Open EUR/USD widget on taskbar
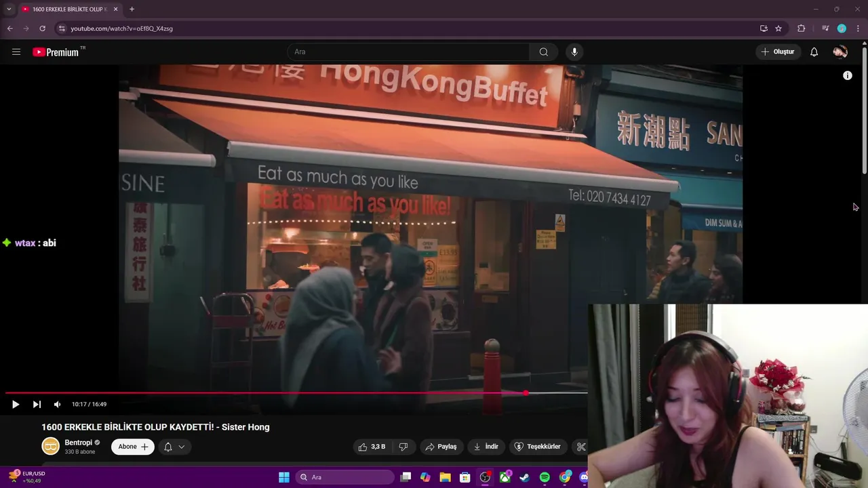Screen dimensions: 868x488 [27, 477]
